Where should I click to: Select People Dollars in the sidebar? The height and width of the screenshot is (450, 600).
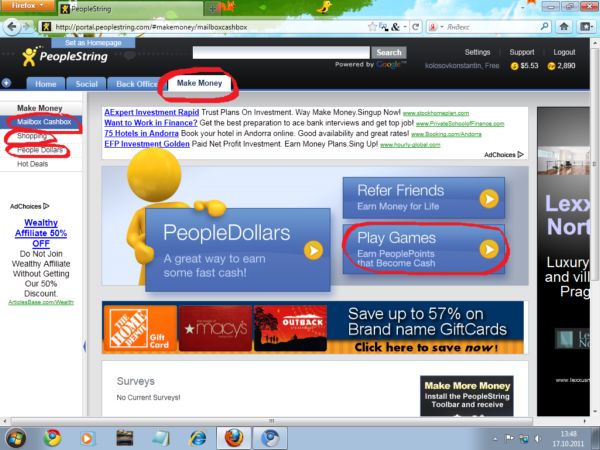[x=41, y=150]
